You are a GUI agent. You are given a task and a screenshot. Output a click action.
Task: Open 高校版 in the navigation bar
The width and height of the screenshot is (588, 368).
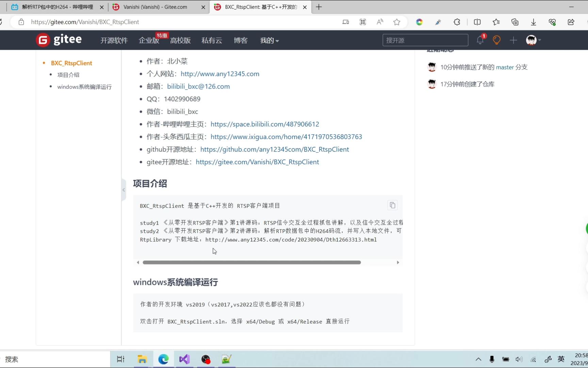180,41
